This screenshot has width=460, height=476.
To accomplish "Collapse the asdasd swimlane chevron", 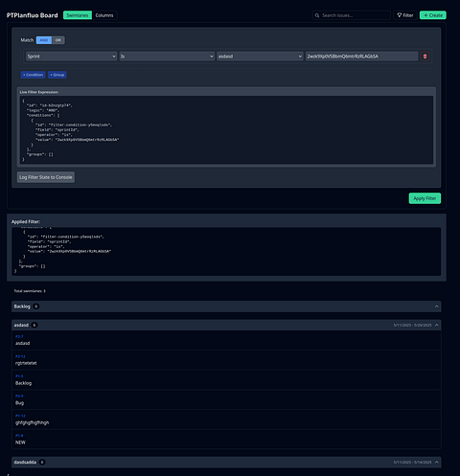I will (436, 325).
